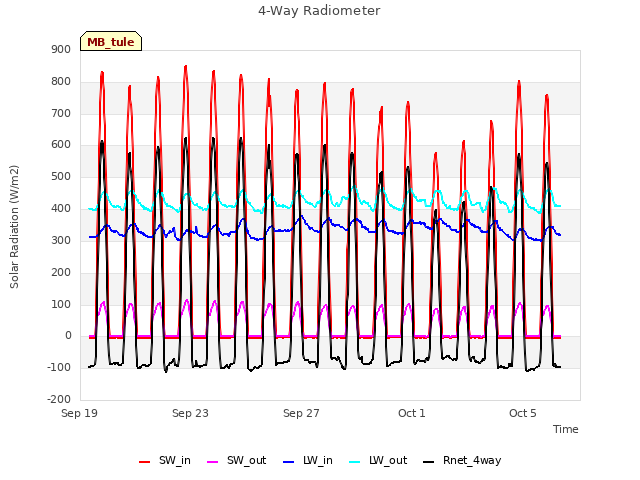Click the 4-Way Radiometer chart title
Viewport: 640px width, 480px height.
pyautogui.click(x=319, y=11)
